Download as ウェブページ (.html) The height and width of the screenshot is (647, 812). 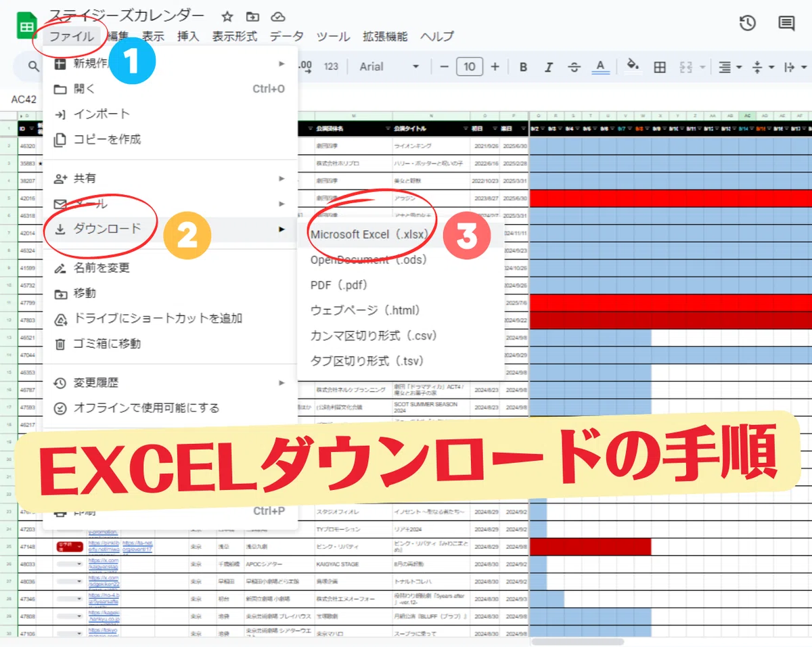401,310
